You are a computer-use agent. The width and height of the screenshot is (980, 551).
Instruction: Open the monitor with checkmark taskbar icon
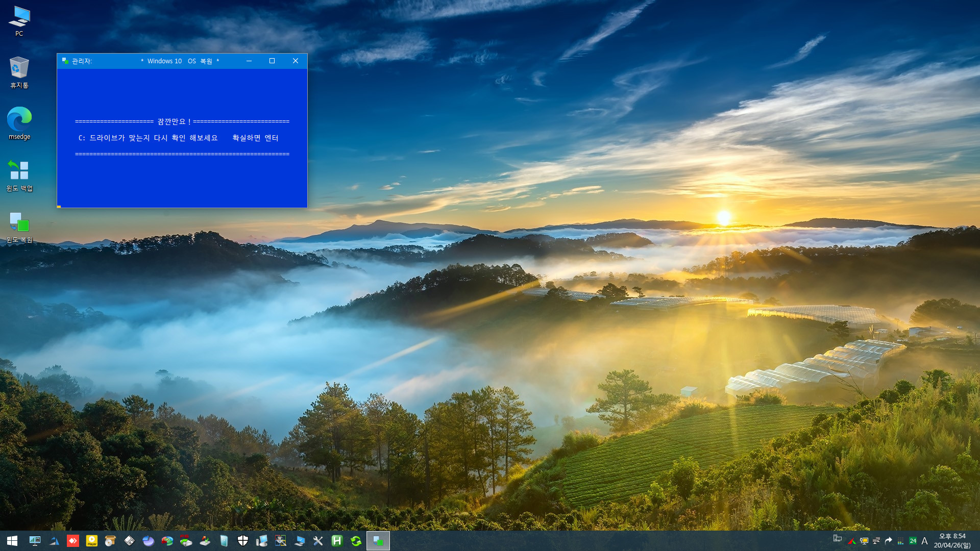[x=300, y=541]
